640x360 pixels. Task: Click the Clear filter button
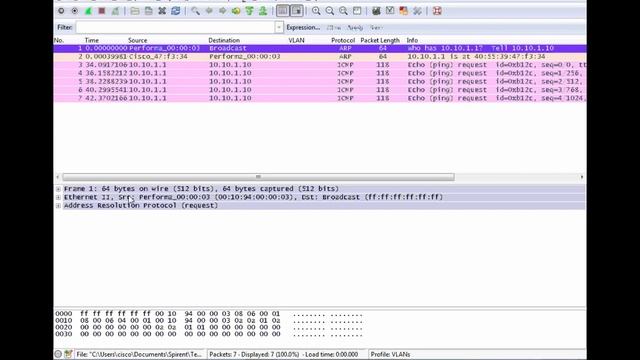334,27
